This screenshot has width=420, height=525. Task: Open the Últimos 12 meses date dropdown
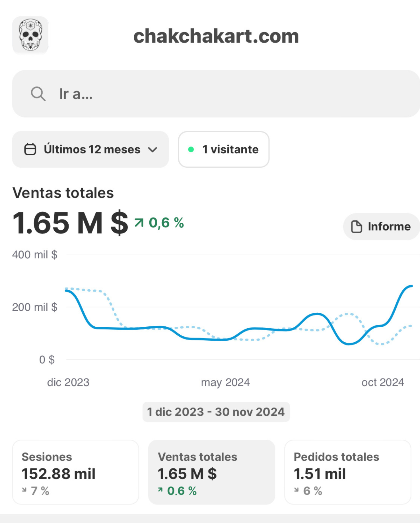click(x=90, y=149)
